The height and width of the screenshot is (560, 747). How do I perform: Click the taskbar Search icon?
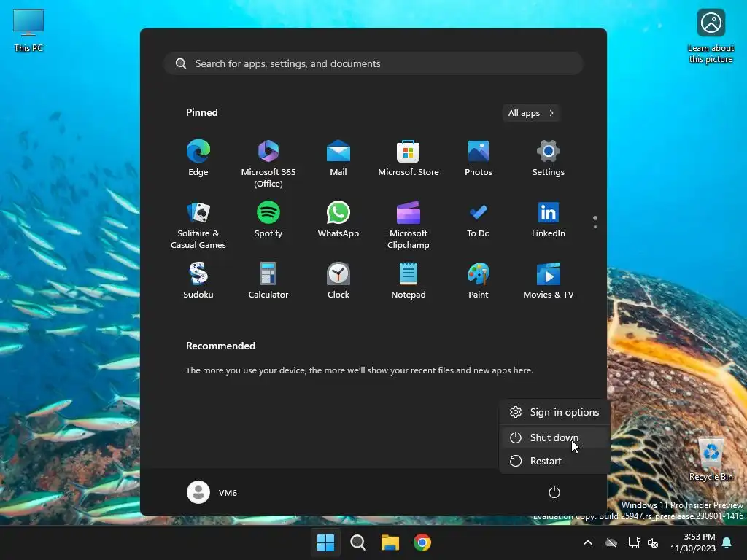[x=357, y=542]
